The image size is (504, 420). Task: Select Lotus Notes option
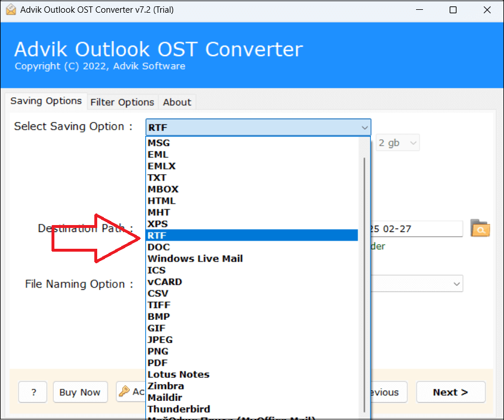252,374
